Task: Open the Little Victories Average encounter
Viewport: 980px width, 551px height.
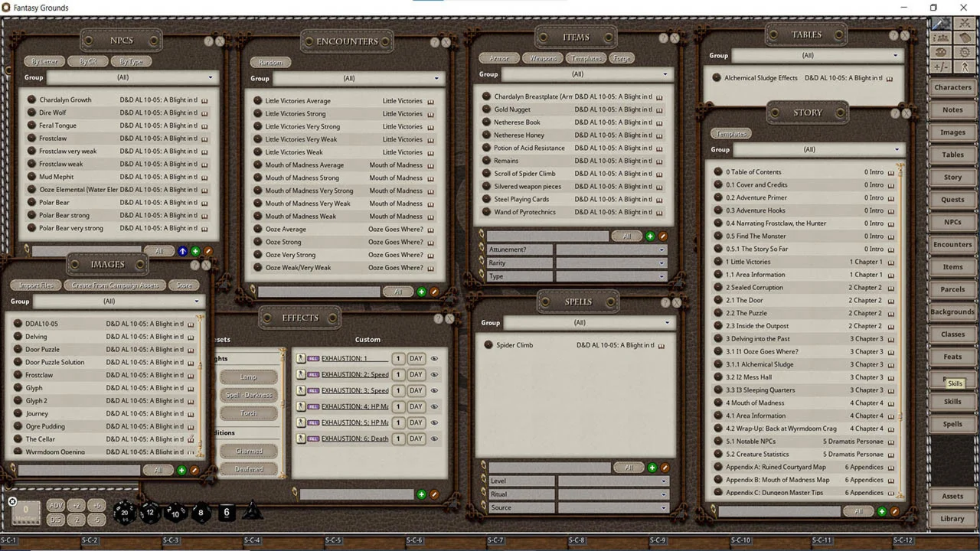Action: (x=298, y=101)
